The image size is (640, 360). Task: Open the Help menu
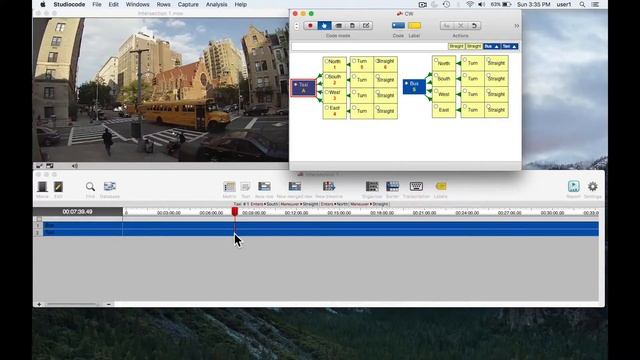[x=240, y=4]
